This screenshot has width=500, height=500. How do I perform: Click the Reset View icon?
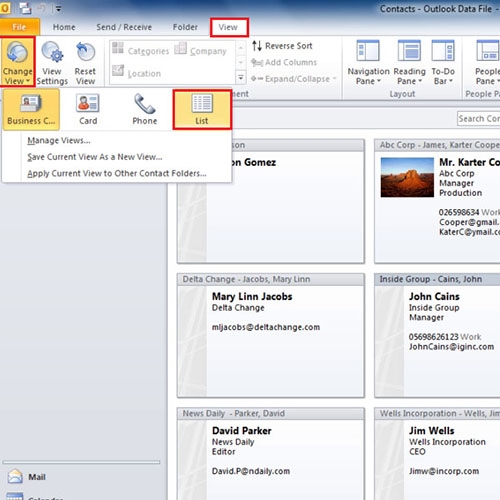click(x=85, y=52)
